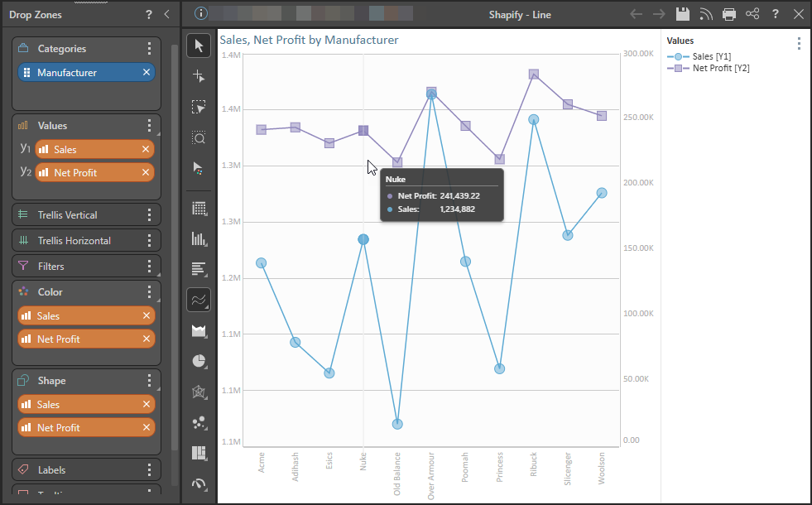Open Color drop zone options menu
The width and height of the screenshot is (812, 505).
point(149,292)
